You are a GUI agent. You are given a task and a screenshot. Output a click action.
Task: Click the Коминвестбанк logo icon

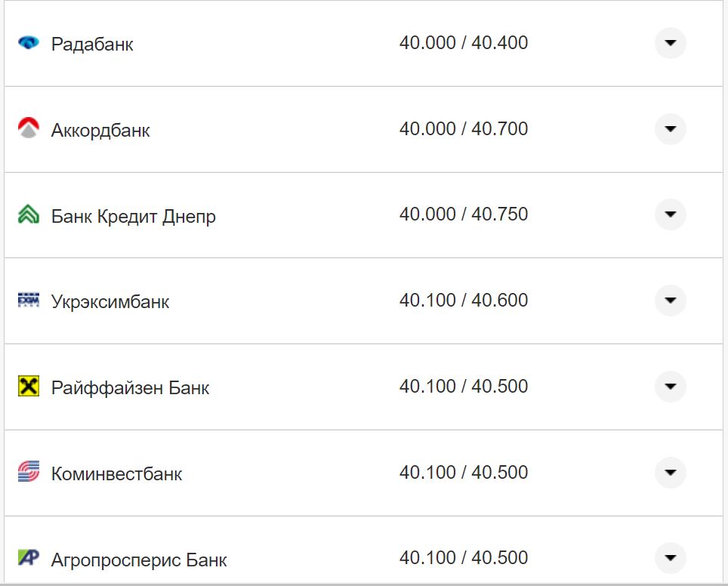[29, 472]
